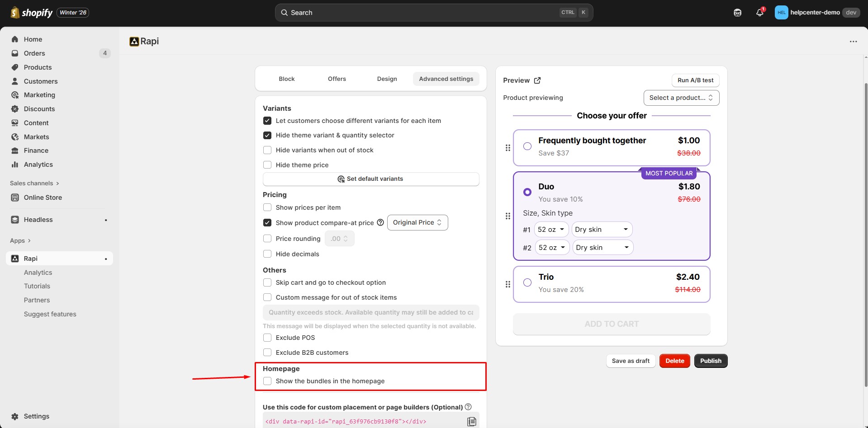Open the Discounts section
The image size is (868, 428).
[x=39, y=109]
